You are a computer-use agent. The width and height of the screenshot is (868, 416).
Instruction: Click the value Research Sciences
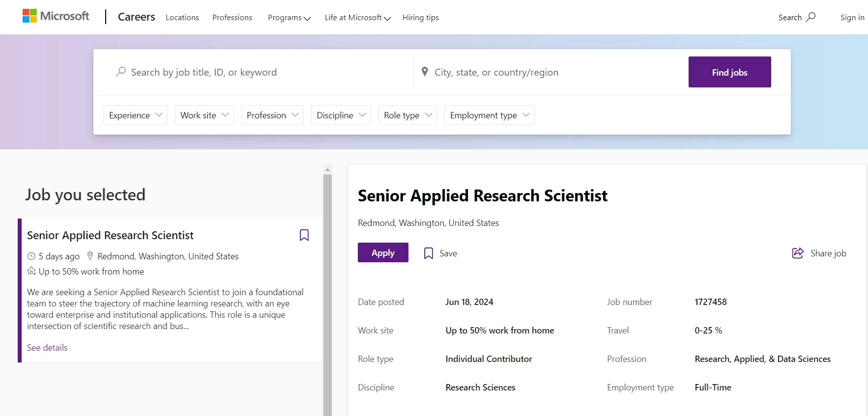(x=480, y=388)
